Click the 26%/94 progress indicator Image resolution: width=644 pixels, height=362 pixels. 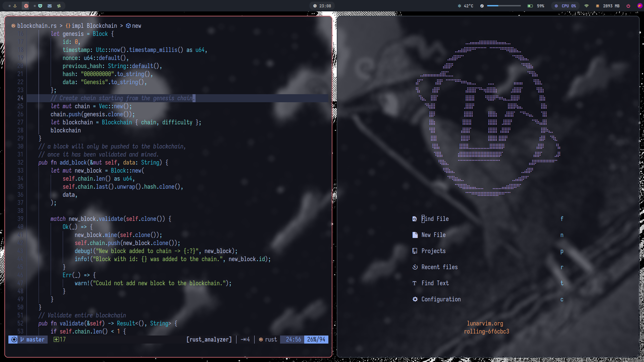(316, 340)
